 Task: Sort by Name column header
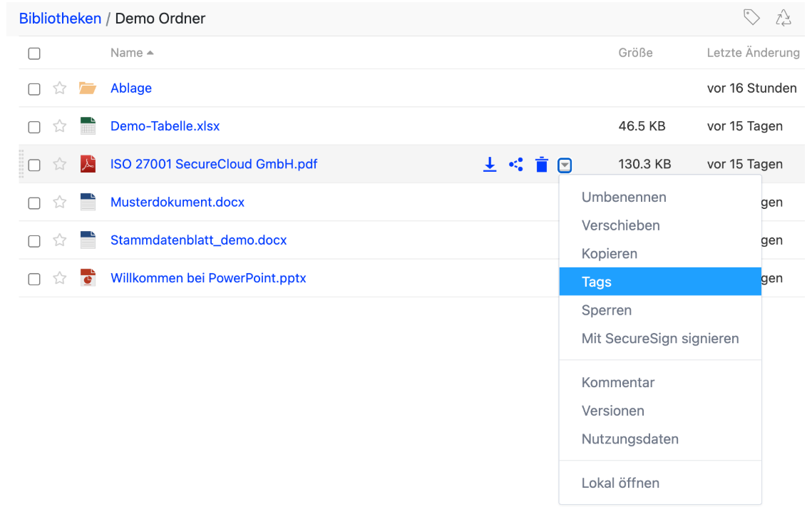132,53
